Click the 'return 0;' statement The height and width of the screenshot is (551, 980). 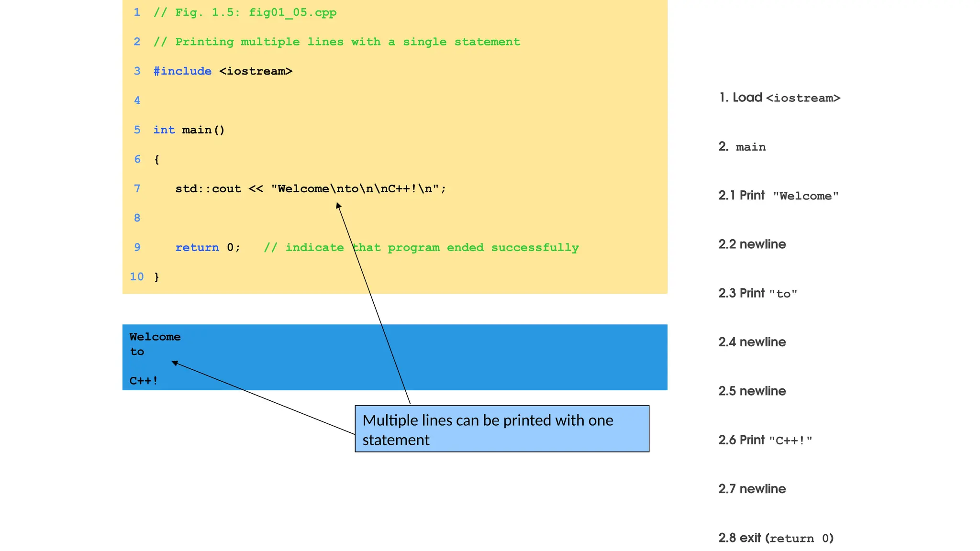coord(208,248)
